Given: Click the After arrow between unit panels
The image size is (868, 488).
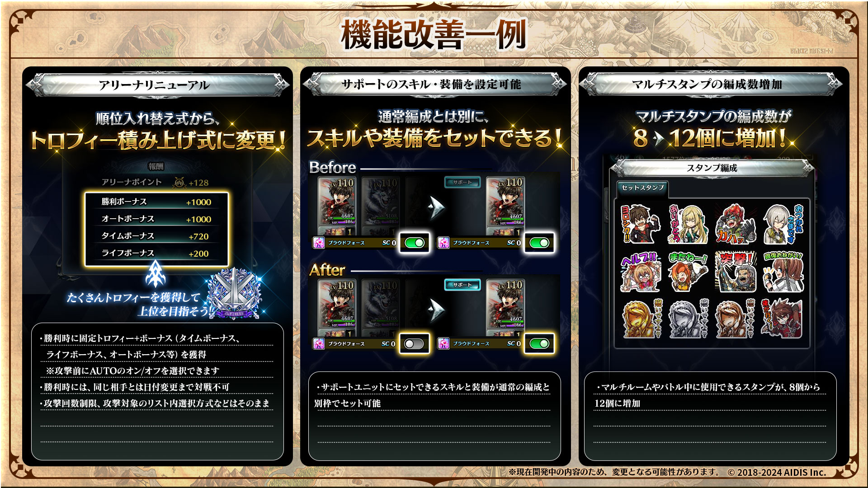Looking at the screenshot, I should tap(437, 310).
